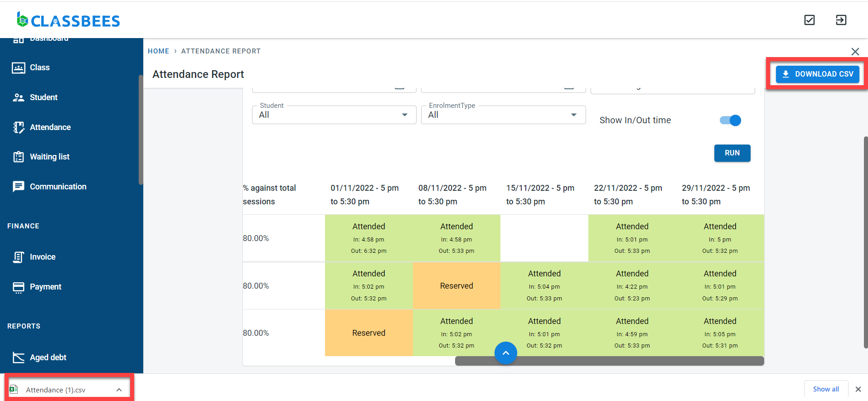Open the Waiting list icon

coord(18,157)
